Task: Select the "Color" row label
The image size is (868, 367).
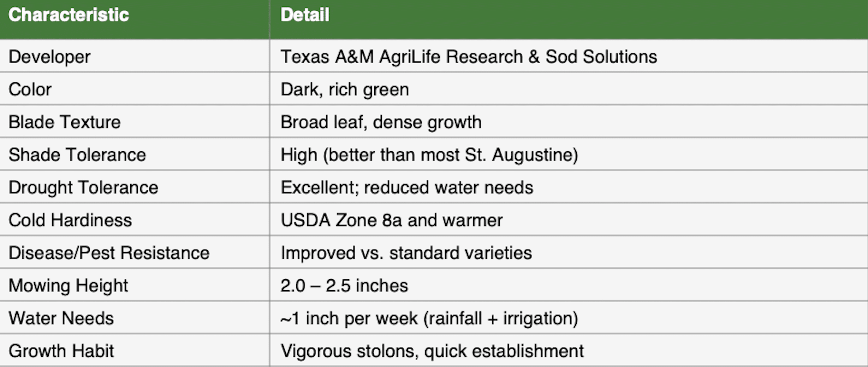Action: tap(30, 89)
